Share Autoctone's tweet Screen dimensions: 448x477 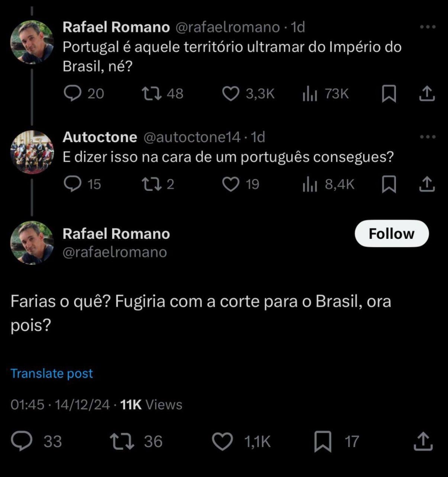[427, 184]
